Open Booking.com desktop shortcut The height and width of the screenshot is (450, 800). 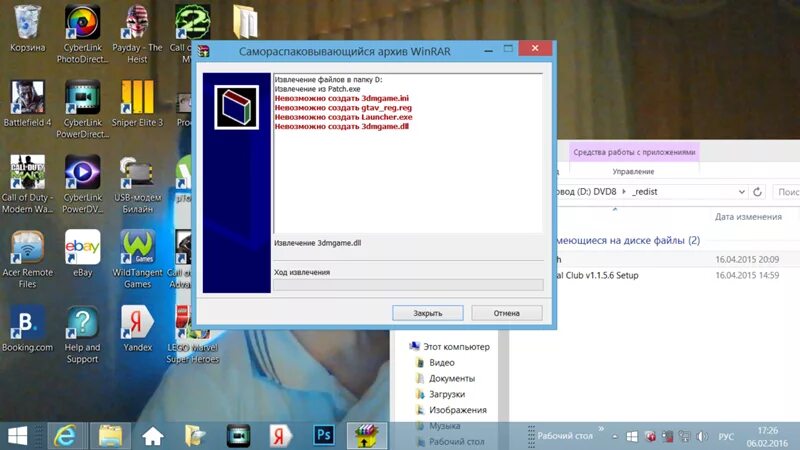pyautogui.click(x=27, y=329)
